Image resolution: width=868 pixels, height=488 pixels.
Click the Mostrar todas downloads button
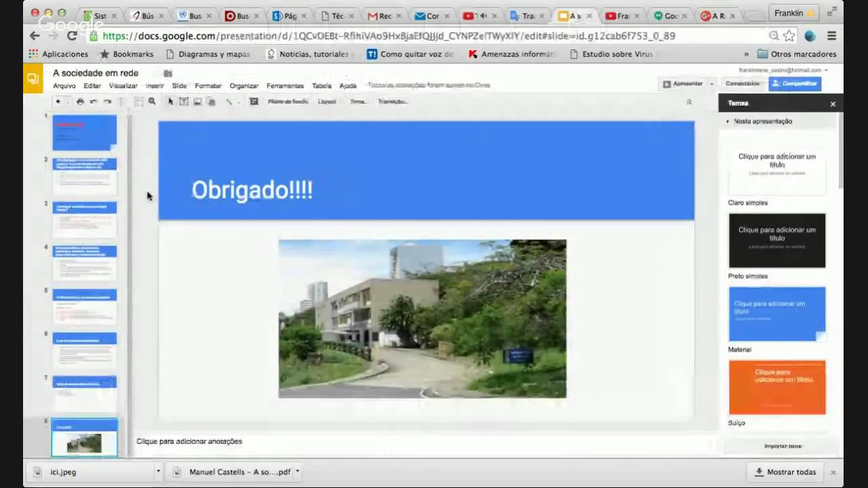point(785,472)
